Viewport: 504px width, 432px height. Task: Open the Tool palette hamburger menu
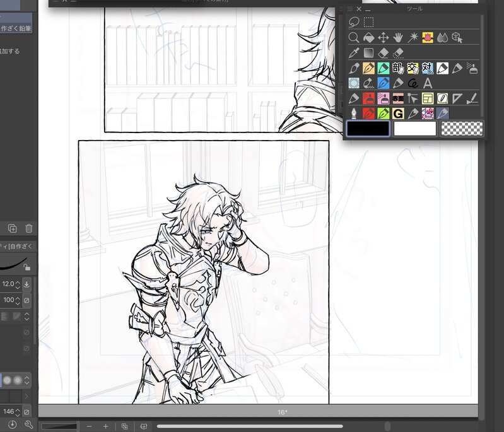click(350, 9)
